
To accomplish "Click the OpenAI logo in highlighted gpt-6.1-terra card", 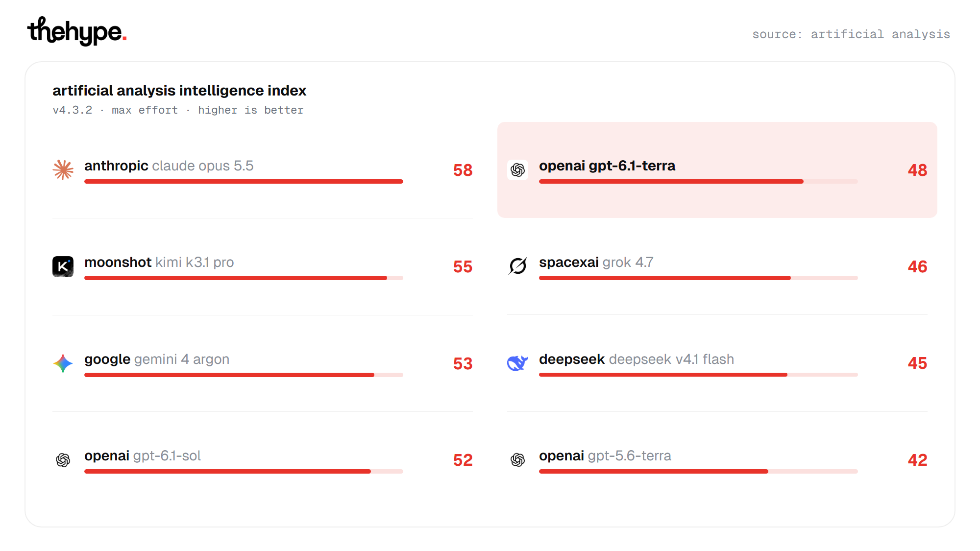I will coord(518,170).
